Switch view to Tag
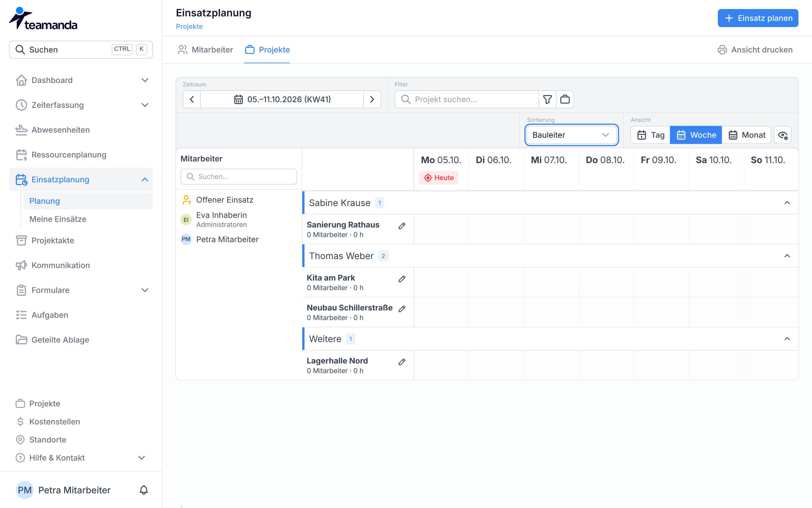The width and height of the screenshot is (812, 508). click(x=651, y=135)
